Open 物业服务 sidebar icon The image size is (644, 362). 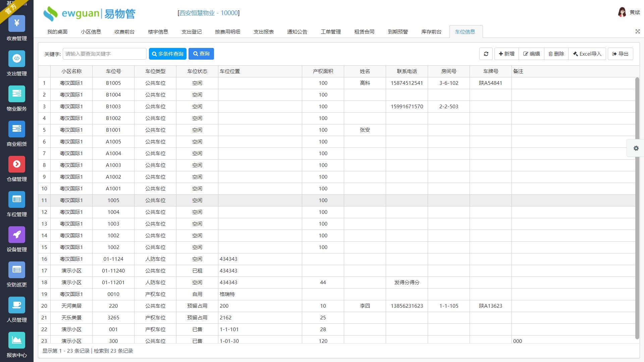pyautogui.click(x=17, y=94)
